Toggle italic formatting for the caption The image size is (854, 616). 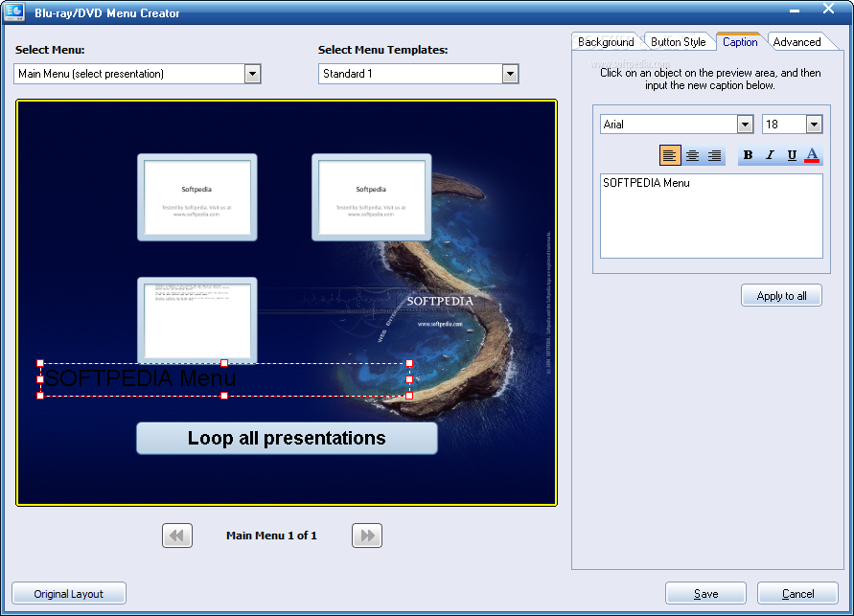(770, 155)
